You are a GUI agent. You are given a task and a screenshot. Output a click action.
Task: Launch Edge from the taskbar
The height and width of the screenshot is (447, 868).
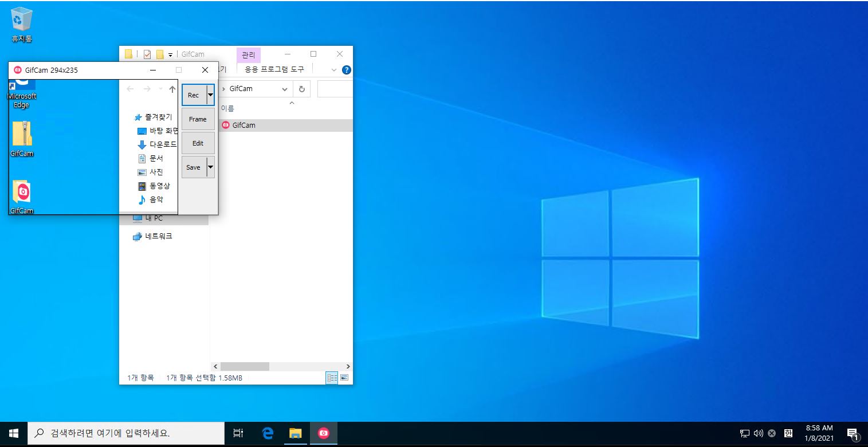pyautogui.click(x=268, y=434)
